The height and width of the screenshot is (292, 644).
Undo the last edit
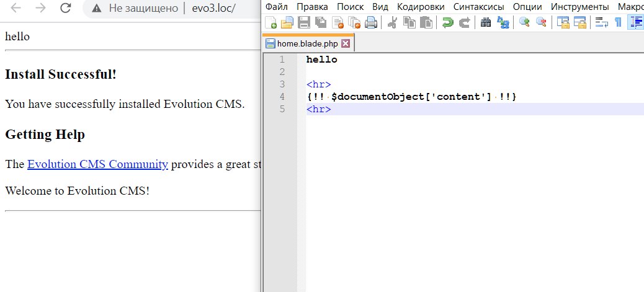coord(447,22)
